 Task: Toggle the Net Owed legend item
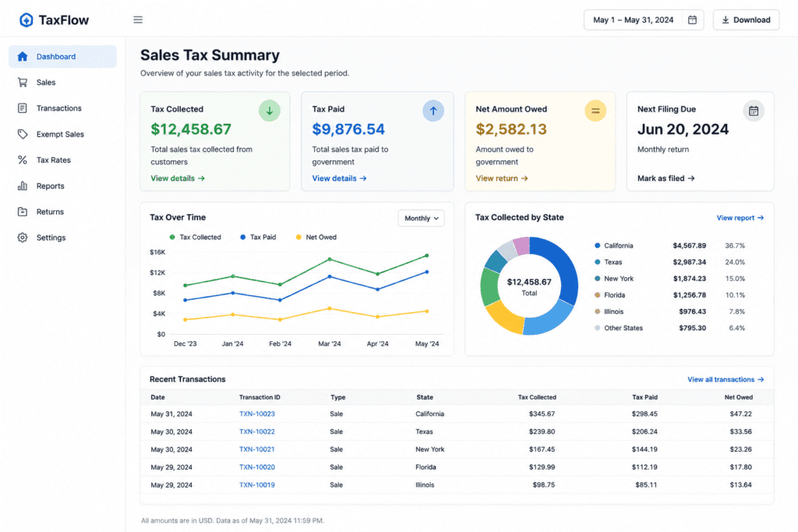316,237
